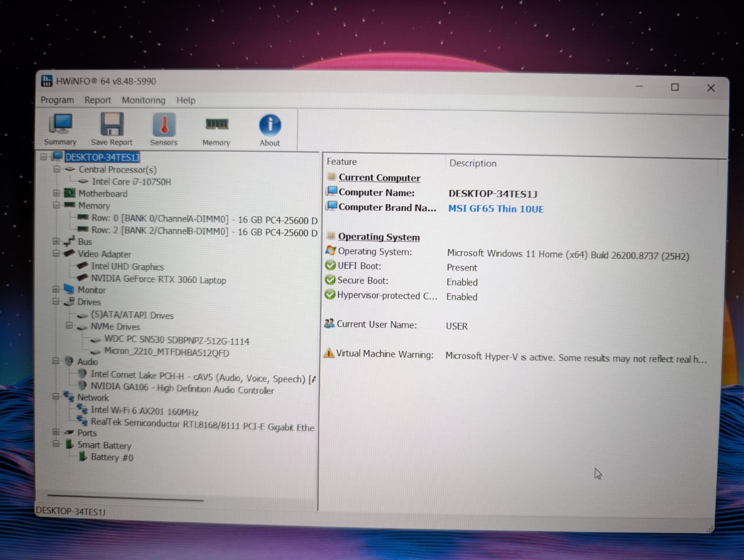Click the Current User Name icon
Screen dimensions: 744x560
329,324
